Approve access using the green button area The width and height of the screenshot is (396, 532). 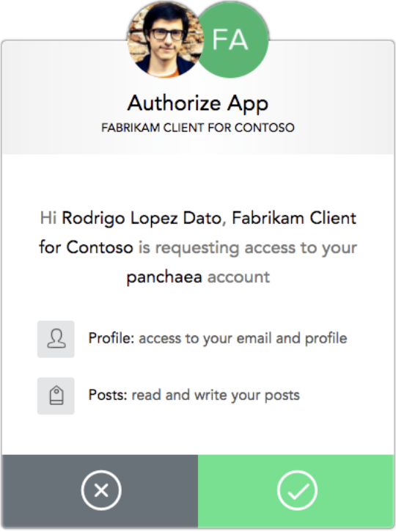tap(296, 492)
